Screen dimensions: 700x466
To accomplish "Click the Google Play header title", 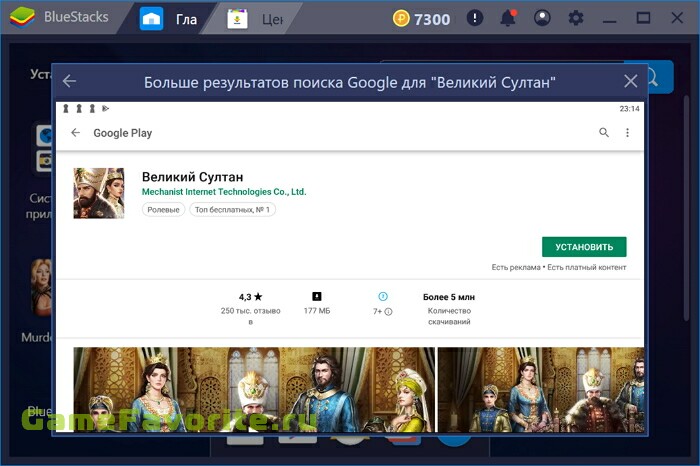I will [123, 133].
